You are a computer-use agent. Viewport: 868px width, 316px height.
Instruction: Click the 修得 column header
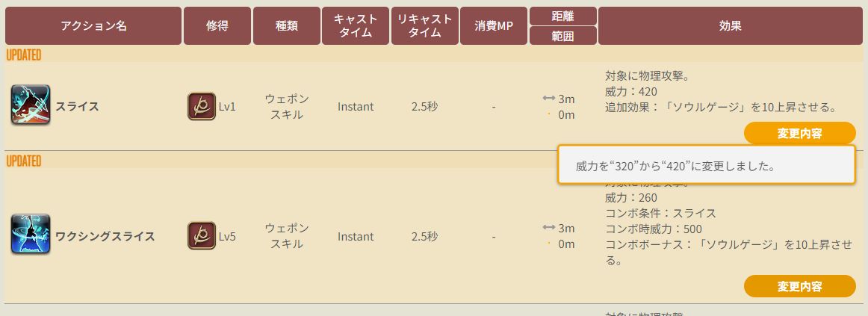(x=217, y=26)
